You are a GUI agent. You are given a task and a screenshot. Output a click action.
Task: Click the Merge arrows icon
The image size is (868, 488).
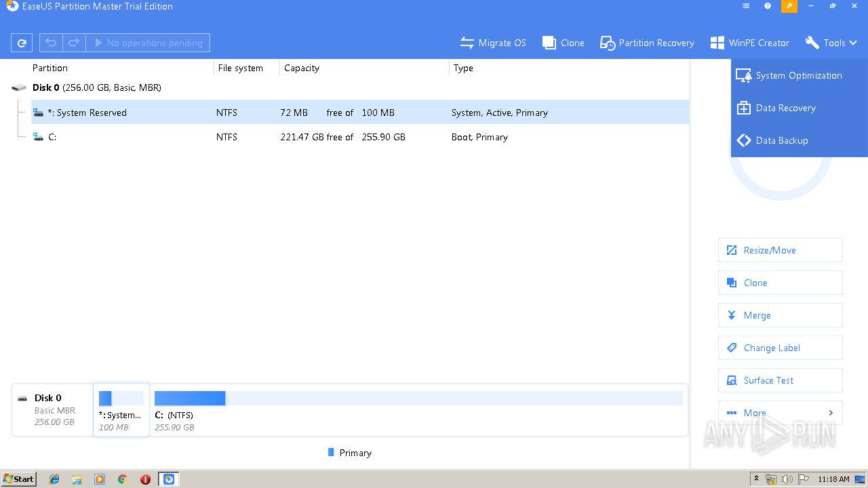click(732, 315)
